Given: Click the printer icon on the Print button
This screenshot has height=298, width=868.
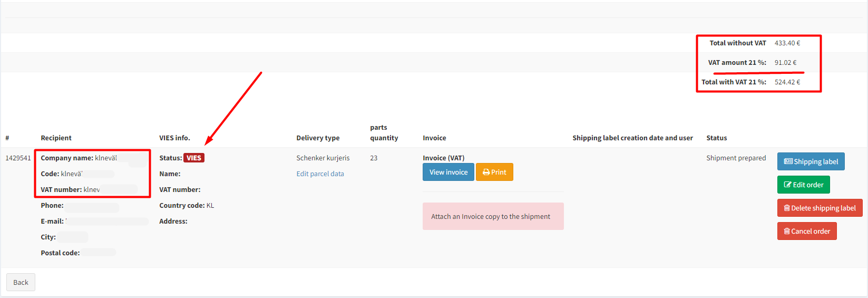Looking at the screenshot, I should (x=486, y=172).
